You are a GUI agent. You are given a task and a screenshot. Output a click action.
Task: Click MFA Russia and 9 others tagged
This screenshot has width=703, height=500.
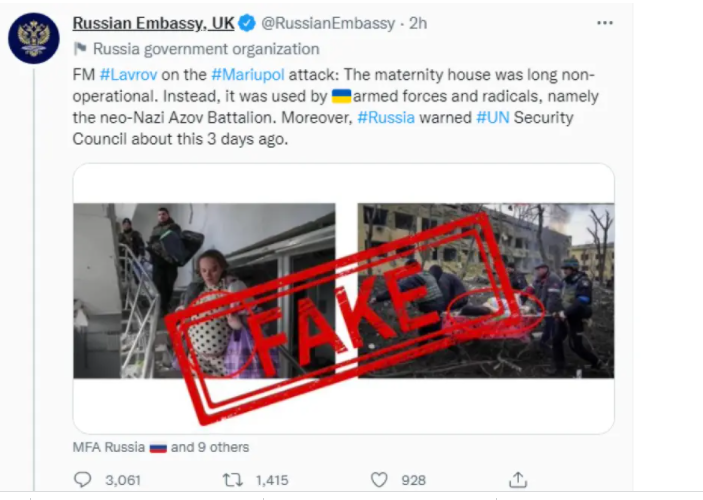(161, 447)
